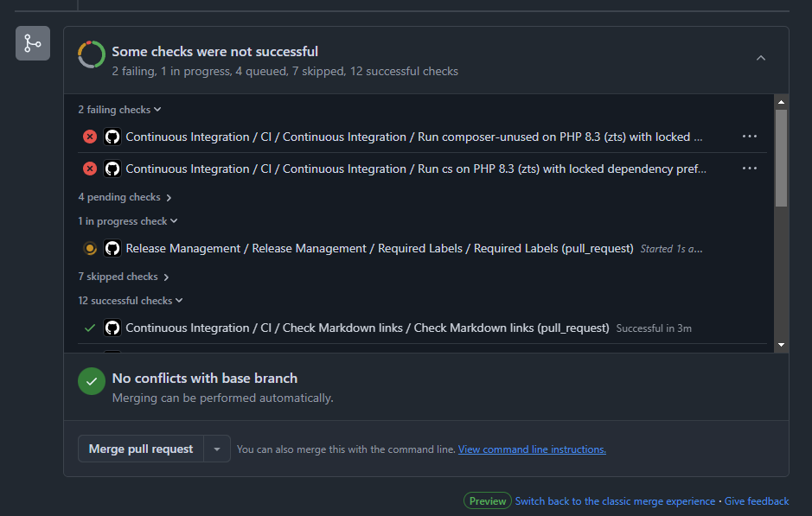812x516 pixels.
Task: Collapse the 12 successful checks group
Action: pos(131,301)
